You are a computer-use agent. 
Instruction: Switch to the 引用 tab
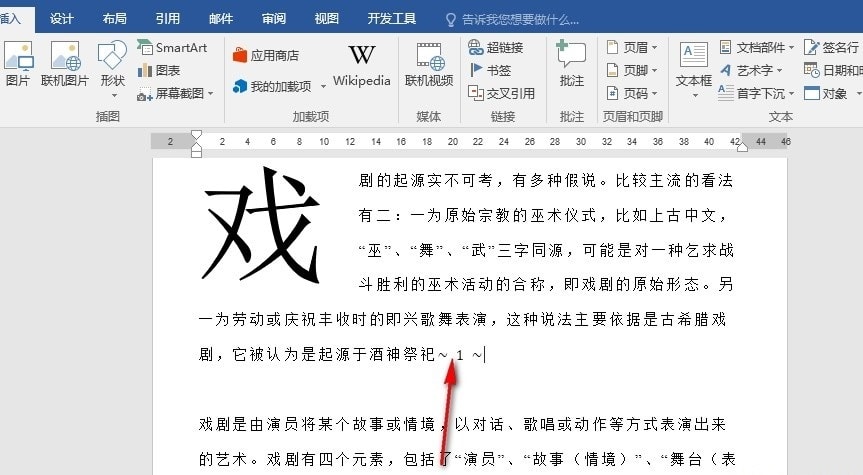(x=167, y=19)
